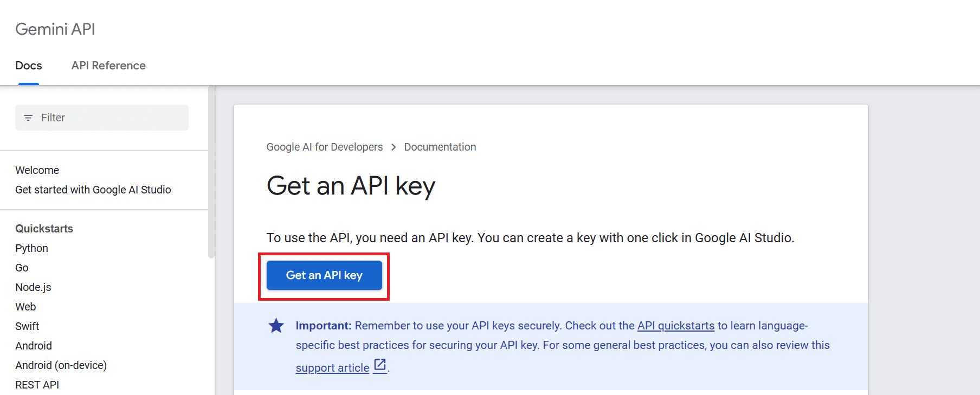Screen dimensions: 980x395
Task: Select the Swift quickstart
Action: coord(27,326)
